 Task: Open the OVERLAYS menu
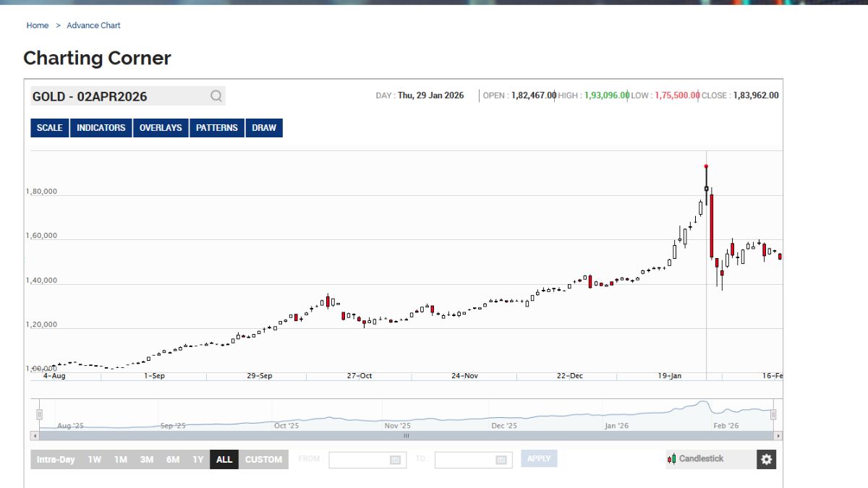[161, 128]
